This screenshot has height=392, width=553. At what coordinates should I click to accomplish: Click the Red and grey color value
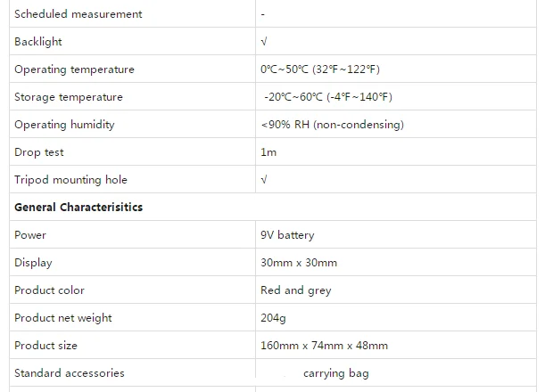click(295, 290)
